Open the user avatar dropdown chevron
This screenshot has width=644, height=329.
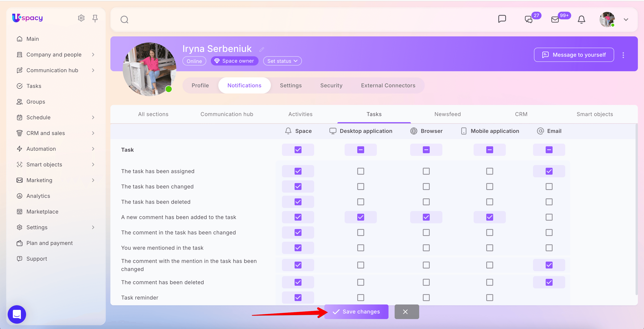(626, 20)
